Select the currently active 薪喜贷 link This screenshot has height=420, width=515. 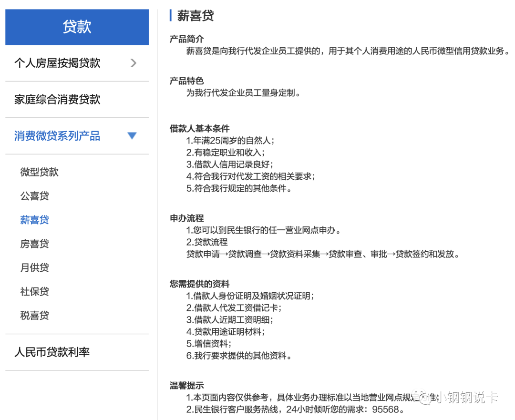point(35,220)
